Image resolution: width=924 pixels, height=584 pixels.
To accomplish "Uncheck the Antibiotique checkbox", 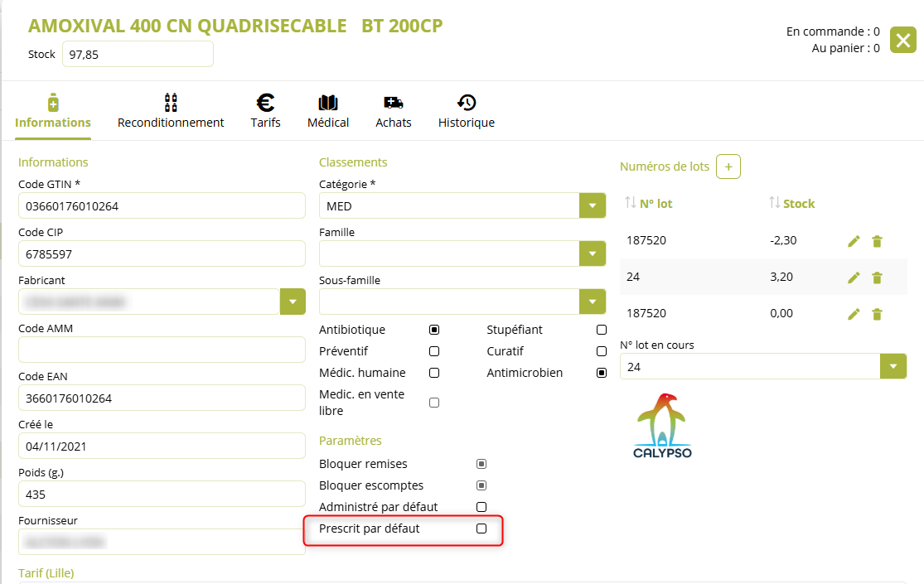I will point(434,330).
